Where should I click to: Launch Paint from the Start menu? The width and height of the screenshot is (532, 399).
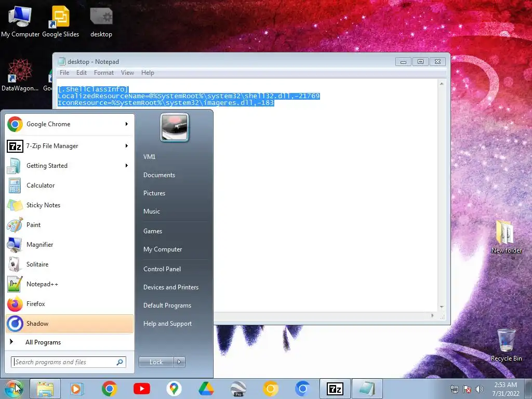[70, 224]
